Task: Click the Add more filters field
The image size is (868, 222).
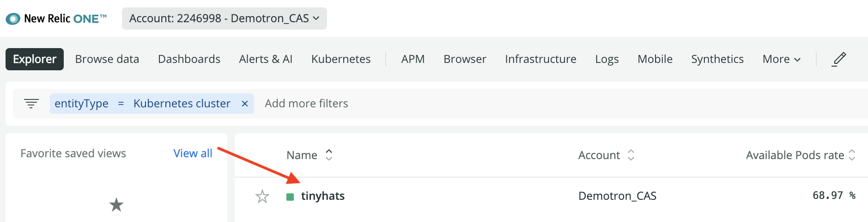Action: coord(306,104)
